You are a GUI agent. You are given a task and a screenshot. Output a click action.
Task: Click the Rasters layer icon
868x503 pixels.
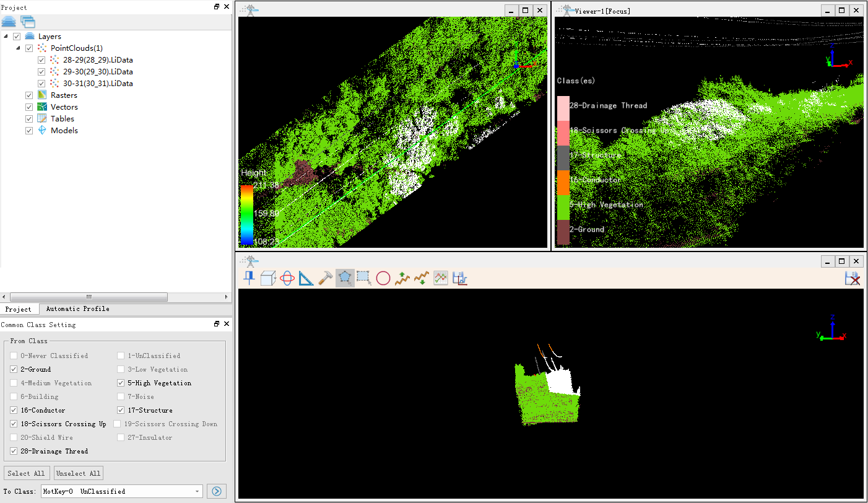coord(42,95)
